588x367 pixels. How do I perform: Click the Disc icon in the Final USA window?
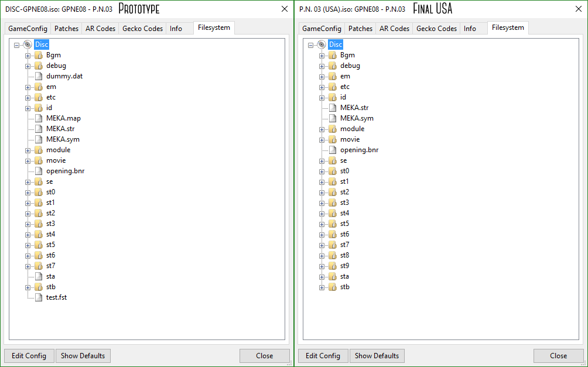(322, 44)
